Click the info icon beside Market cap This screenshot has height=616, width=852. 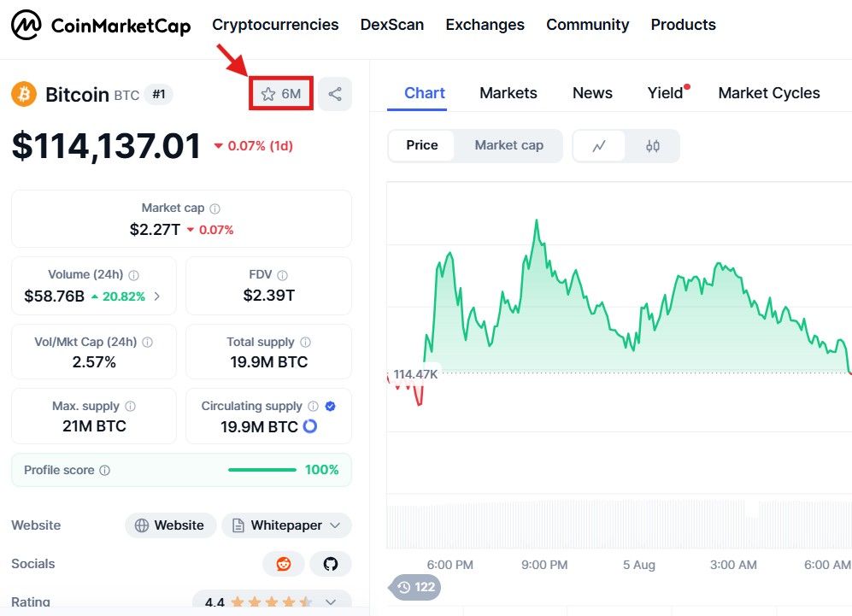[215, 208]
